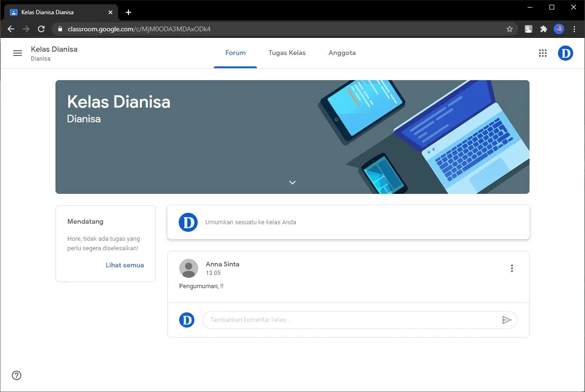Expand the class banner using the chevron

292,182
